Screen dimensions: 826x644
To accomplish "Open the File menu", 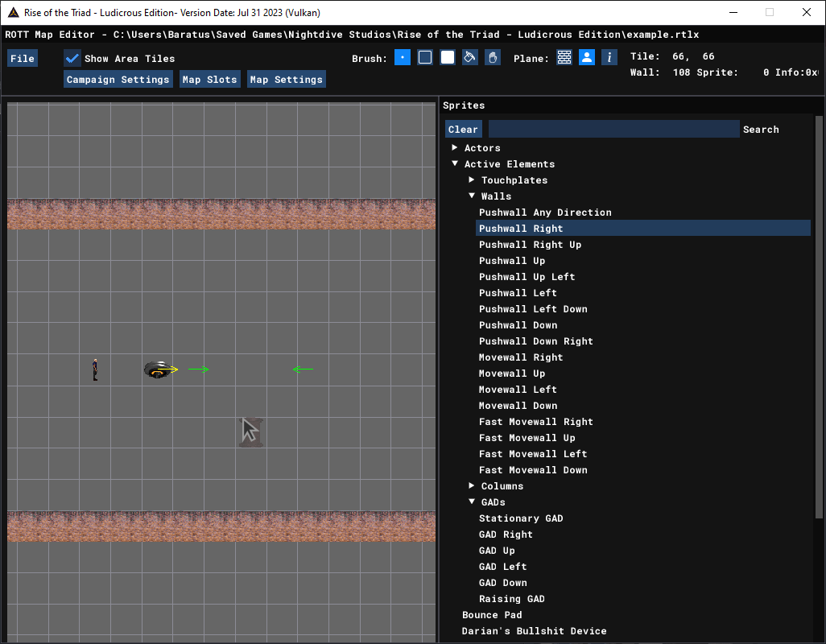I will pyautogui.click(x=23, y=59).
